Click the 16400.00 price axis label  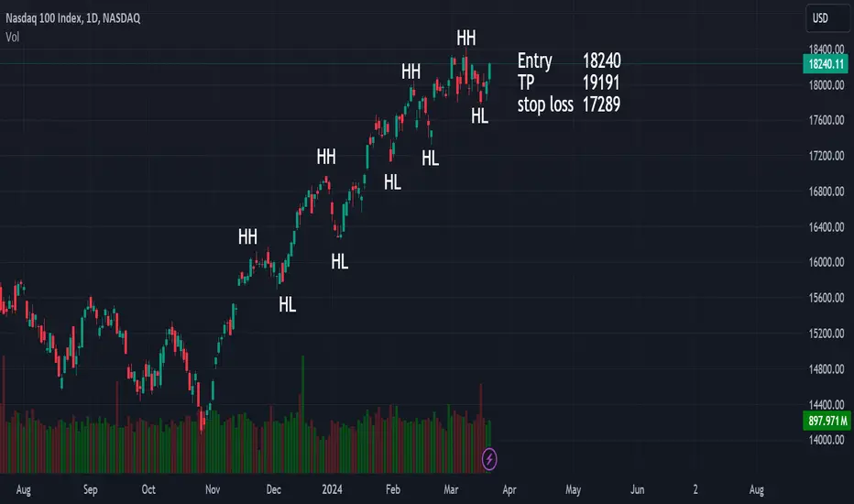[x=827, y=227]
